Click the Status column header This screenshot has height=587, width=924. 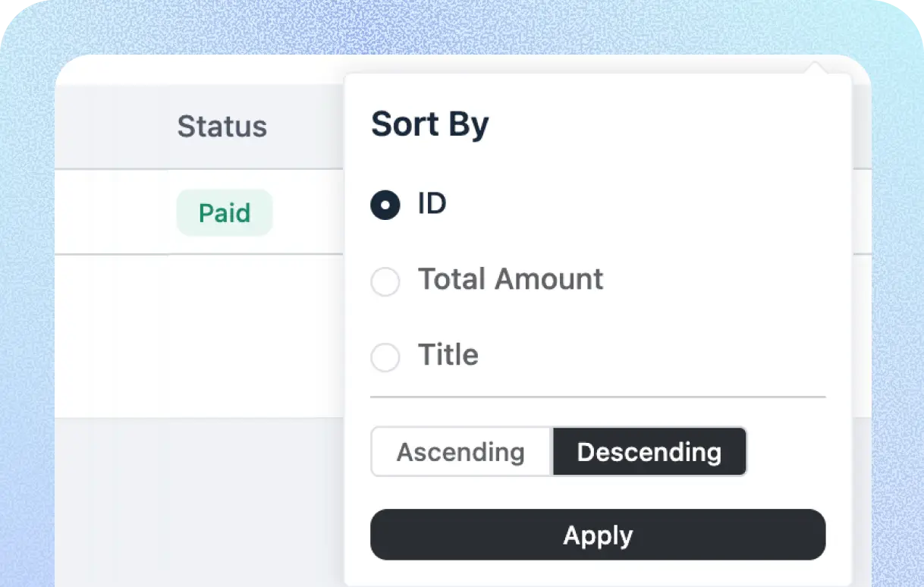click(222, 127)
